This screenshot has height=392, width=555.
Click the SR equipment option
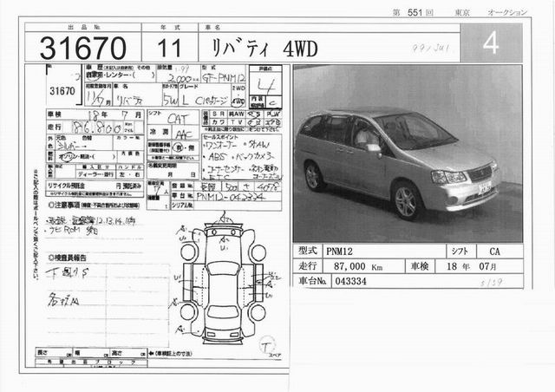point(219,114)
